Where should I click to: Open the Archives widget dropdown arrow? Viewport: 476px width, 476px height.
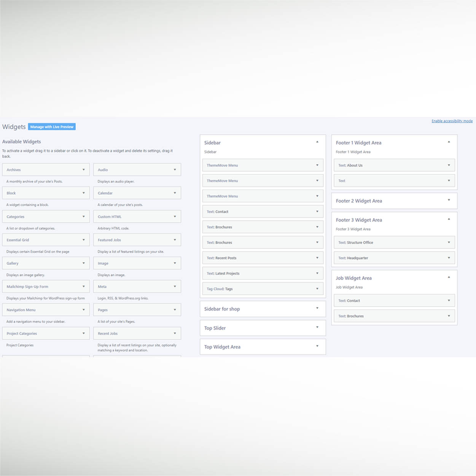84,170
